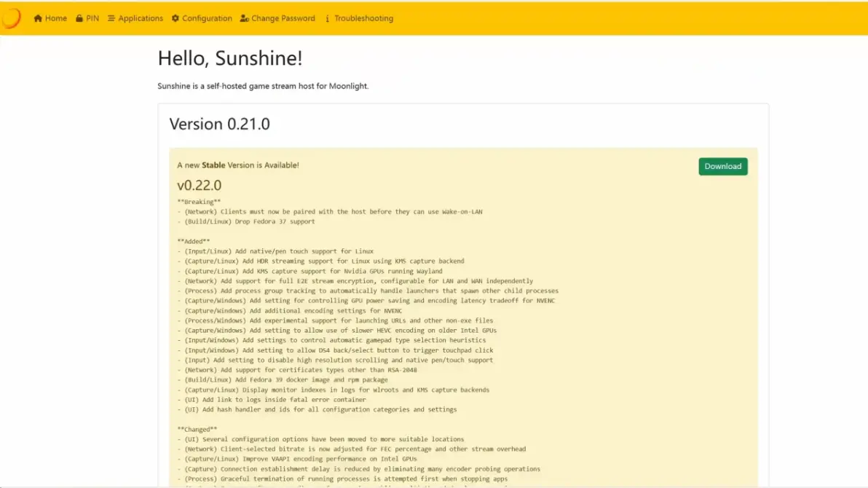Click the Sunshine logo in navbar

click(11, 17)
